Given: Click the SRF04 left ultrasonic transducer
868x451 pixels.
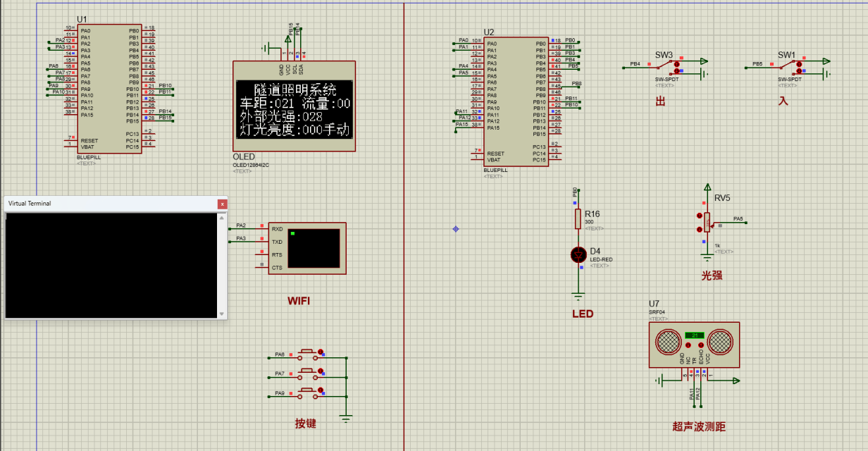Looking at the screenshot, I should tap(667, 343).
